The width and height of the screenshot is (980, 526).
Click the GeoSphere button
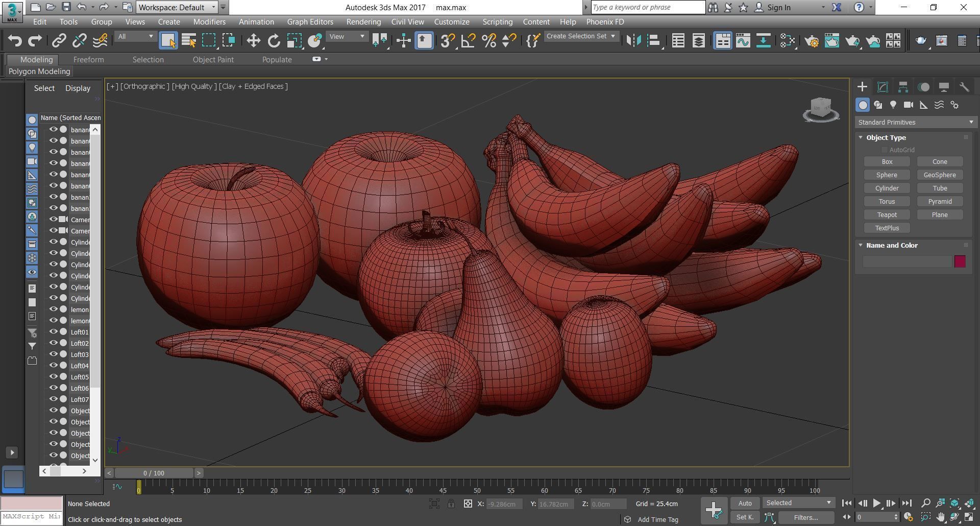coord(940,175)
